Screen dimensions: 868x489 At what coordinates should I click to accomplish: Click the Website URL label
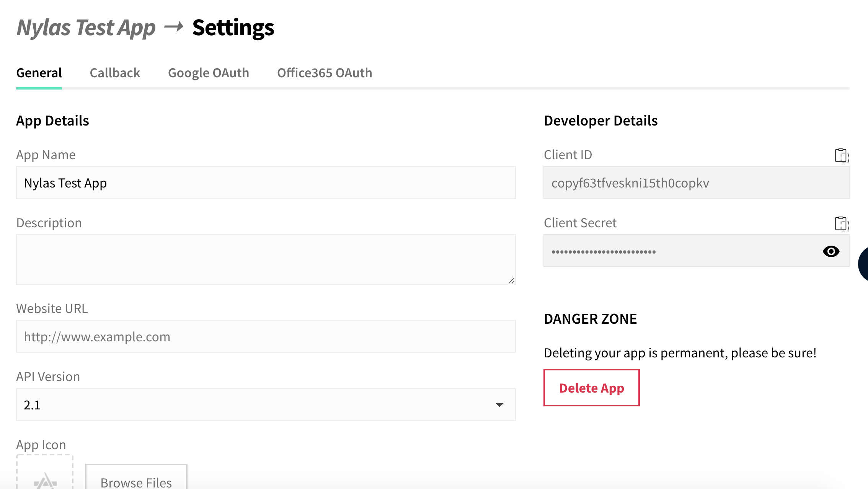click(x=52, y=308)
